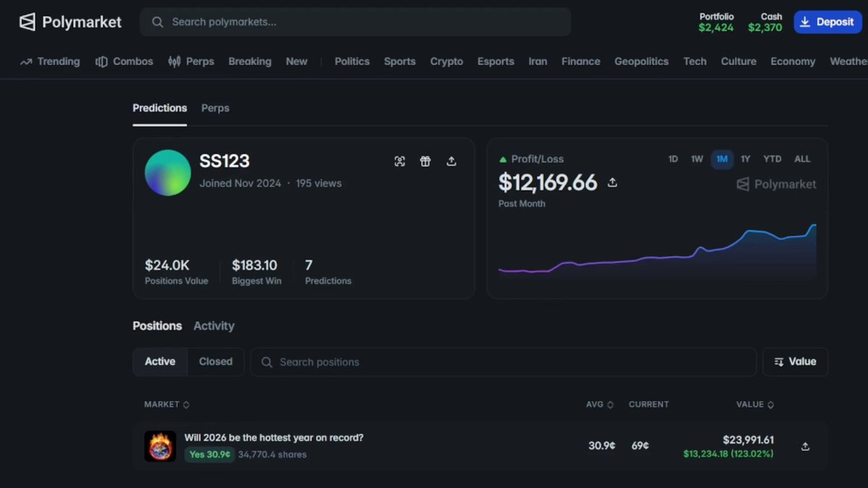The width and height of the screenshot is (868, 488).
Task: Browse the Crypto category
Action: coord(446,61)
